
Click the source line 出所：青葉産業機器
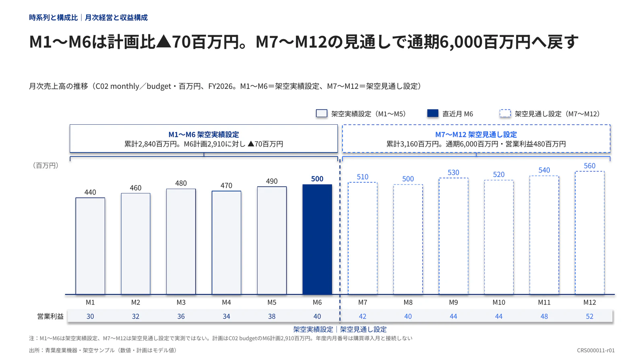click(104, 350)
